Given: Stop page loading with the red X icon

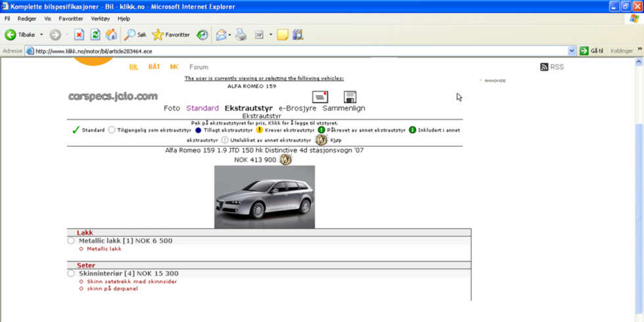Looking at the screenshot, I should (79, 35).
